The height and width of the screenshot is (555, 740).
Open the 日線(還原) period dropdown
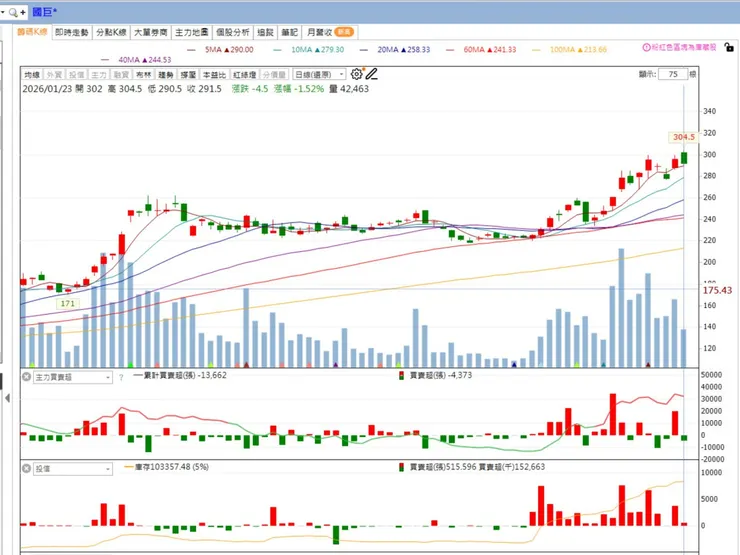319,75
